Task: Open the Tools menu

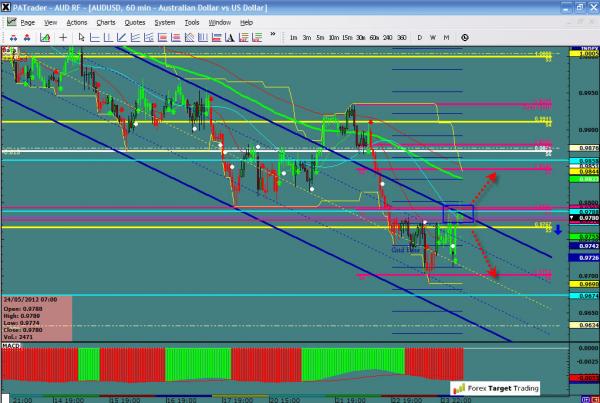Action: [192, 22]
